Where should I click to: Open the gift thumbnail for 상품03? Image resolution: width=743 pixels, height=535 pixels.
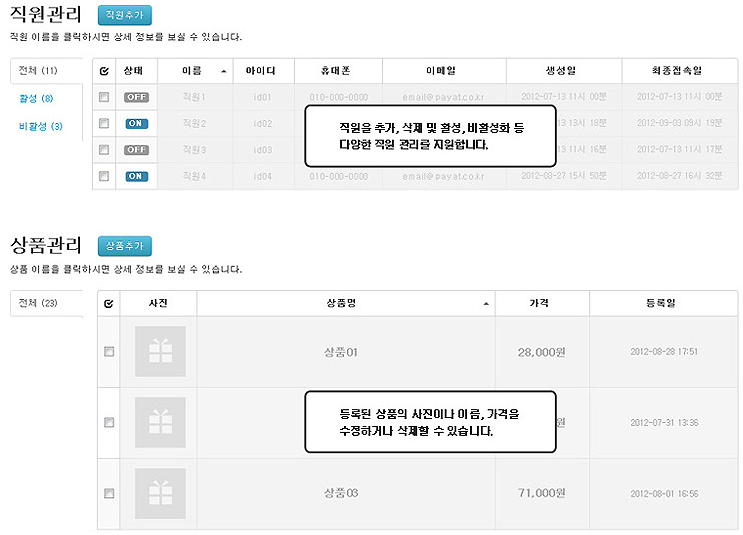pos(160,493)
